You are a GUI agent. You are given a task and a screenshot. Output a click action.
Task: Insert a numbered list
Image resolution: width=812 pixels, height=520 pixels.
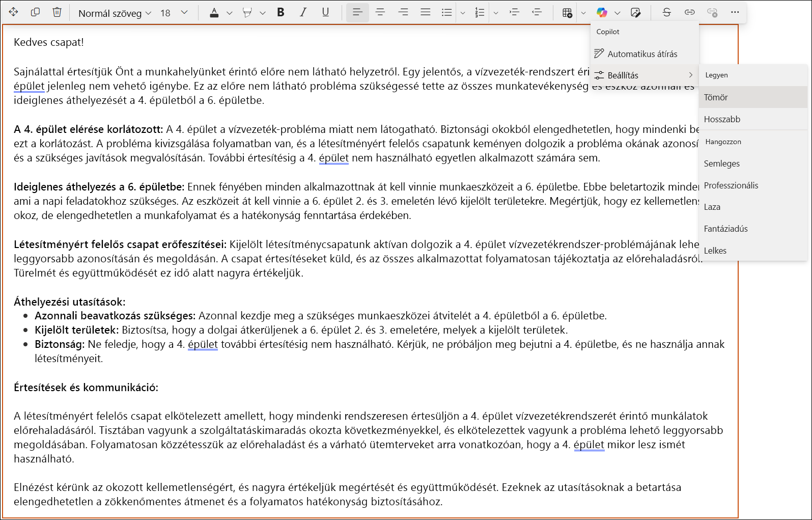tap(480, 12)
